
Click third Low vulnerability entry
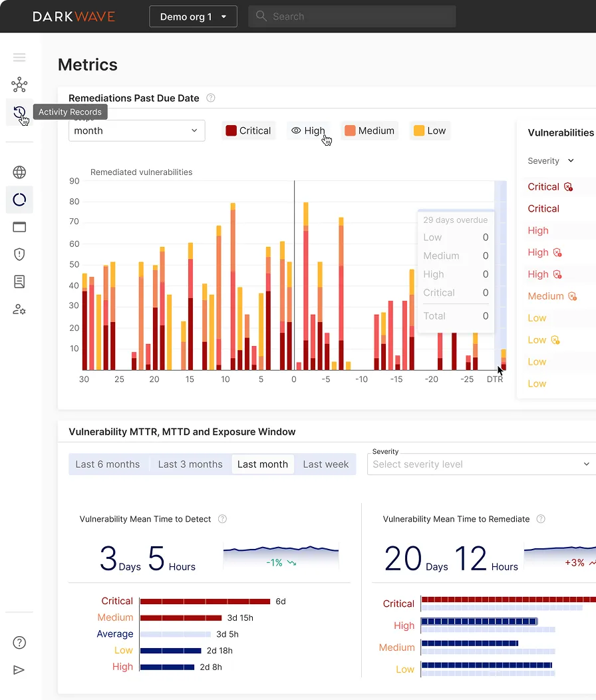click(537, 362)
